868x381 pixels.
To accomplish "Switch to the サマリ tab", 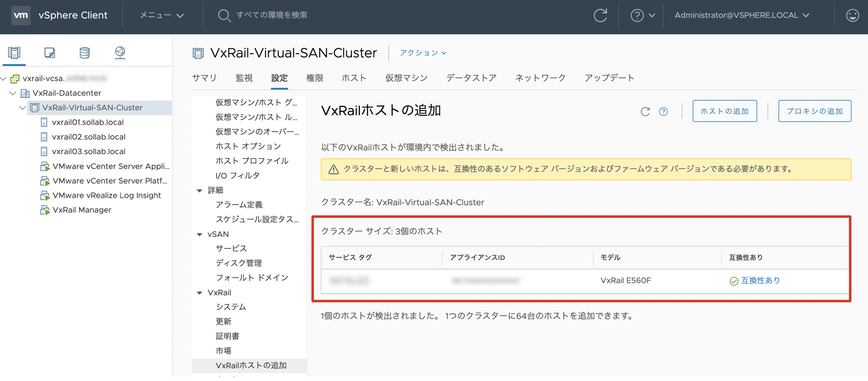I will tap(204, 78).
